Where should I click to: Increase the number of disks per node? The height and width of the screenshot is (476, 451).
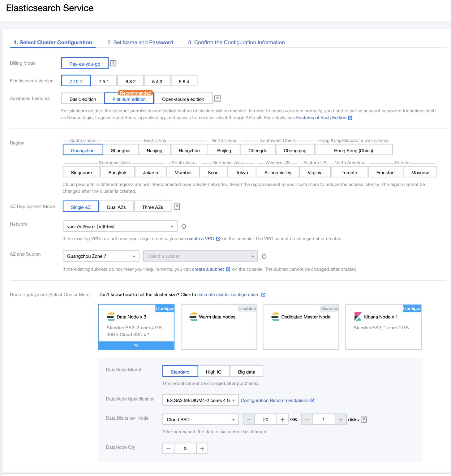341,420
